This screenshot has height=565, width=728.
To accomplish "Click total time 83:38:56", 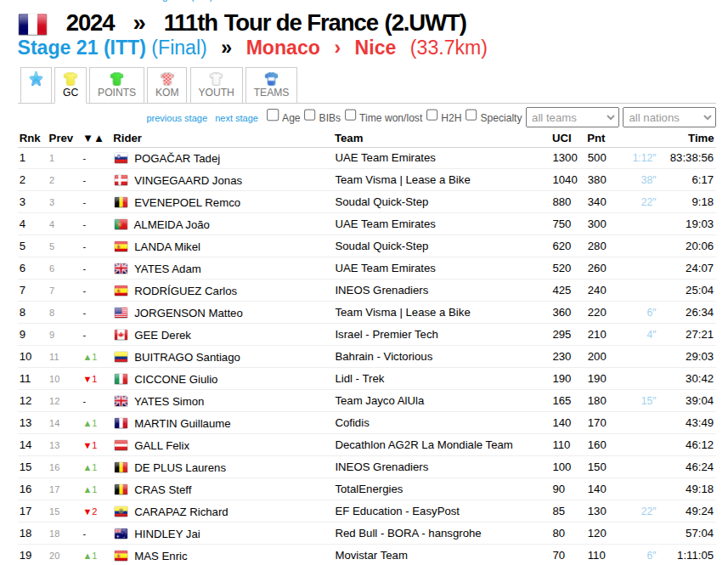I will (x=691, y=158).
